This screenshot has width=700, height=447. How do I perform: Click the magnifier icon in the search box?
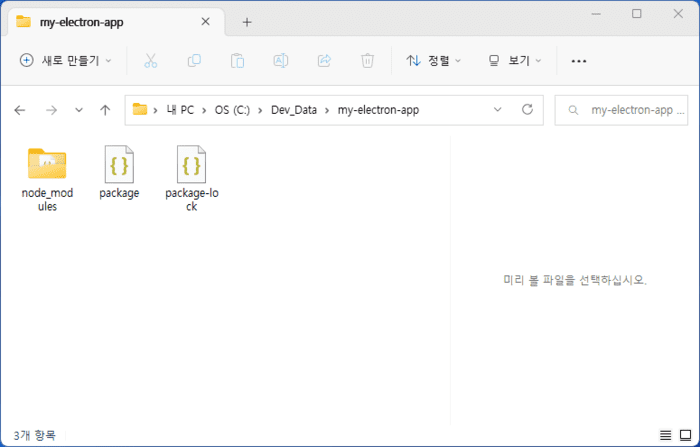coord(573,110)
